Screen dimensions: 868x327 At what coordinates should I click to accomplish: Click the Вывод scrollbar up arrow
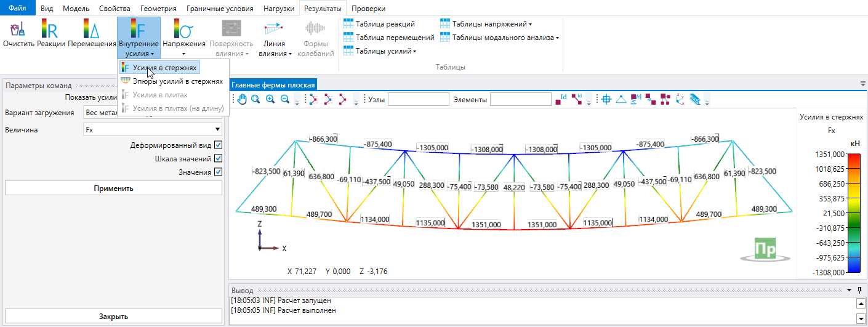tap(861, 303)
